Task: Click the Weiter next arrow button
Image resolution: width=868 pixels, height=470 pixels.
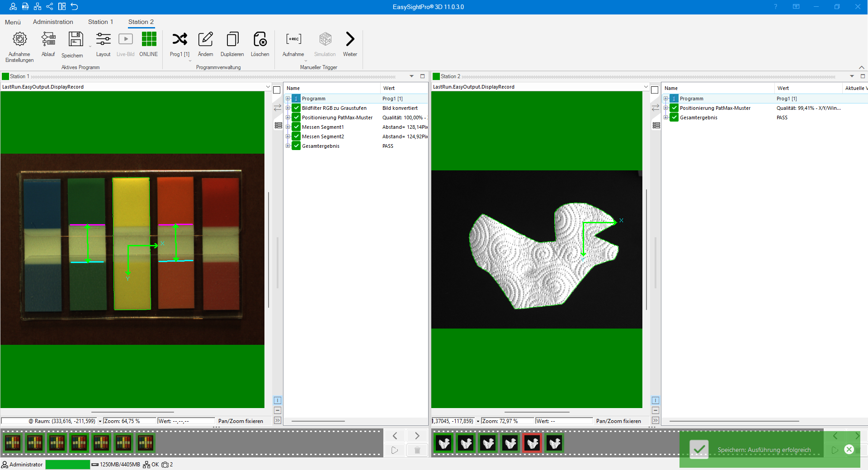Action: [x=350, y=40]
